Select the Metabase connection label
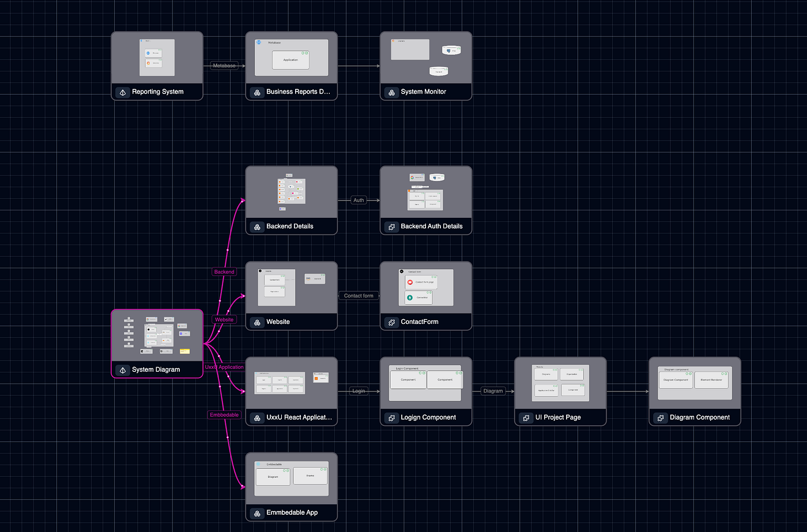807x532 pixels. (224, 66)
